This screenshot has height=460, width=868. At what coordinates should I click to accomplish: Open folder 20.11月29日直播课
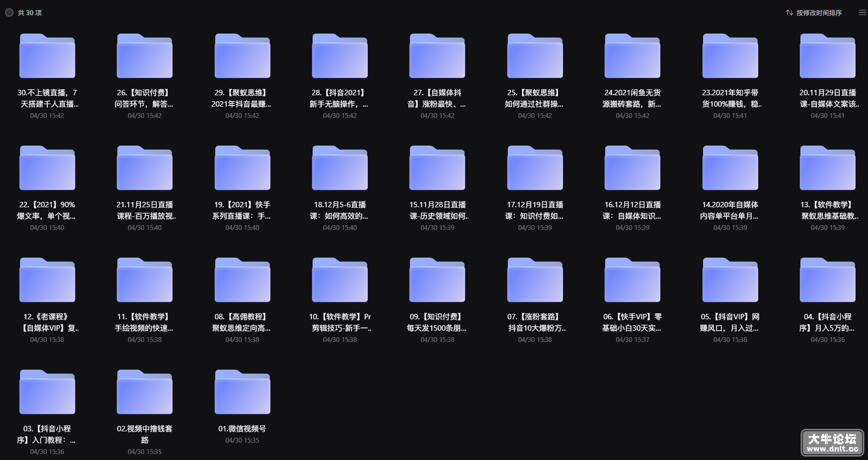point(827,56)
